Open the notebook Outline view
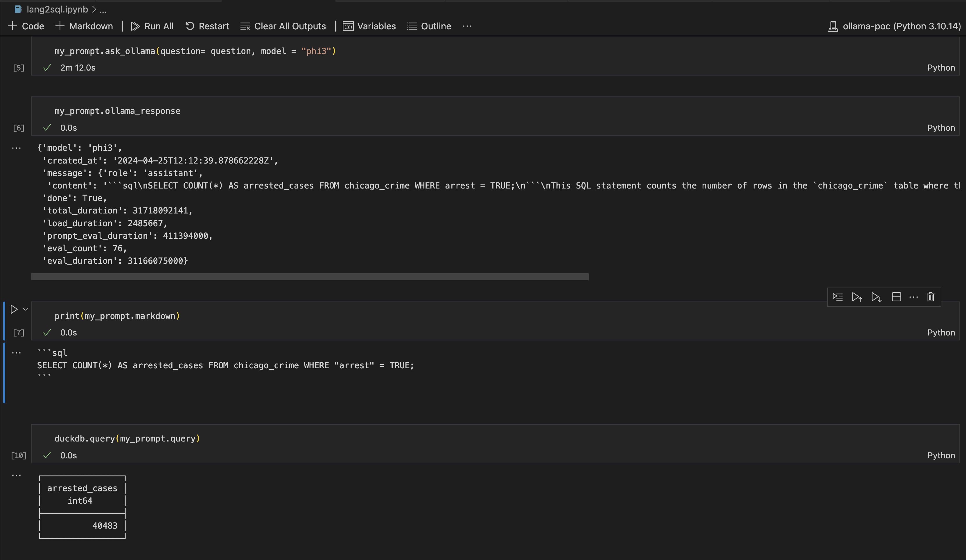966x560 pixels. 429,26
